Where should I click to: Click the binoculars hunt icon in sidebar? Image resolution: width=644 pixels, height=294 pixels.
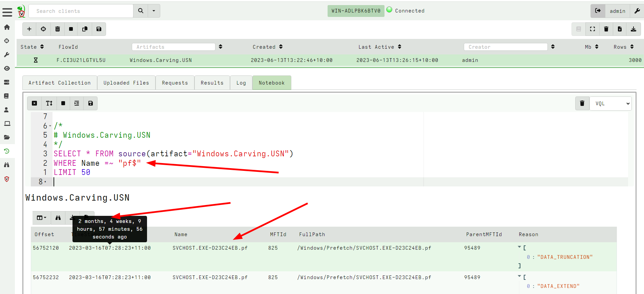point(7,165)
